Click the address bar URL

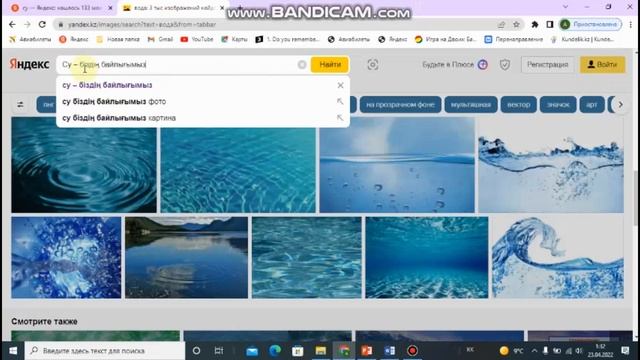[x=142, y=24]
